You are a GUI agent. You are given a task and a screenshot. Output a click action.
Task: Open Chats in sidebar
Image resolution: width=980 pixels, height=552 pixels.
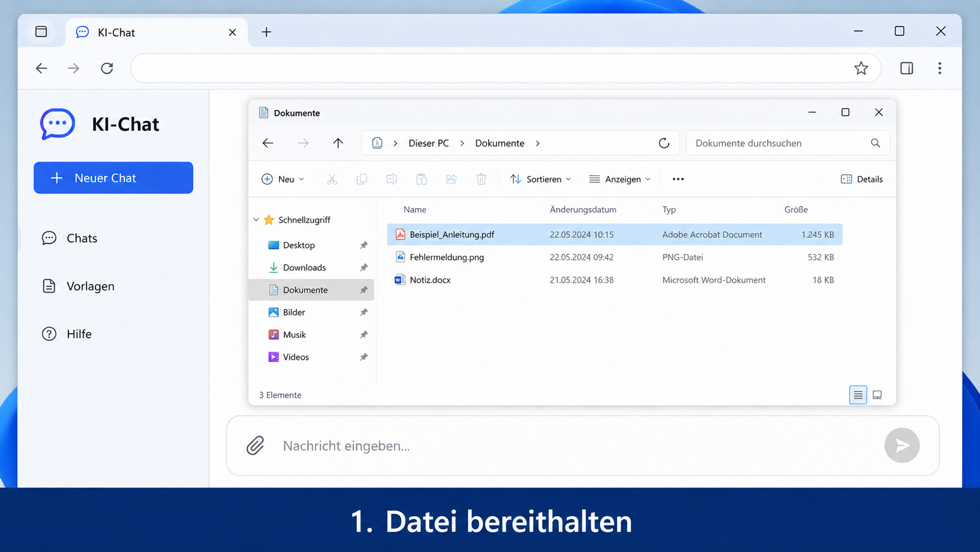[70, 238]
